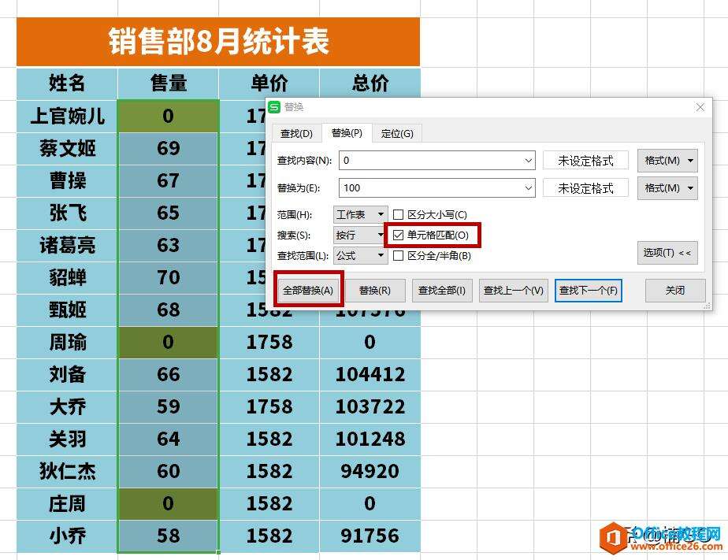
Task: Select the cell 狄仁杰
Action: (67, 471)
